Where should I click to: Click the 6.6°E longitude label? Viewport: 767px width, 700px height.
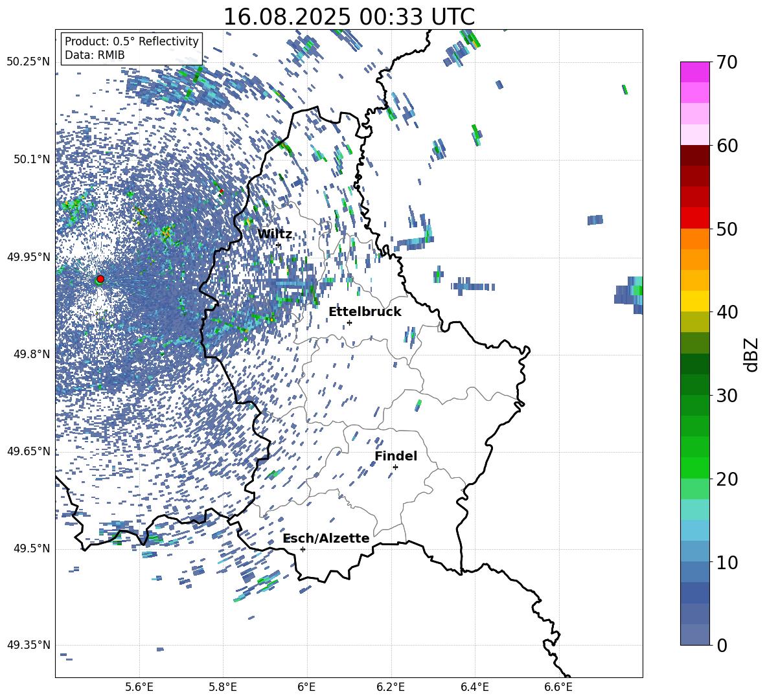(x=558, y=687)
